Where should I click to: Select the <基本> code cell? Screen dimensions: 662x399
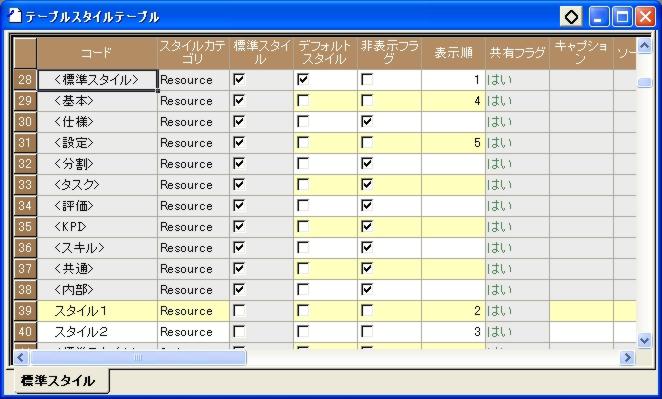pyautogui.click(x=97, y=100)
